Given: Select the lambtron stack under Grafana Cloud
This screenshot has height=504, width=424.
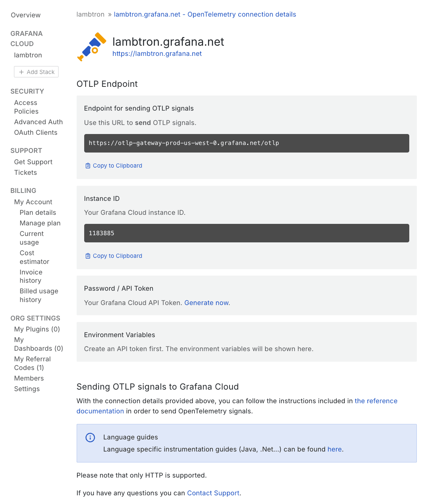Looking at the screenshot, I should coord(28,55).
